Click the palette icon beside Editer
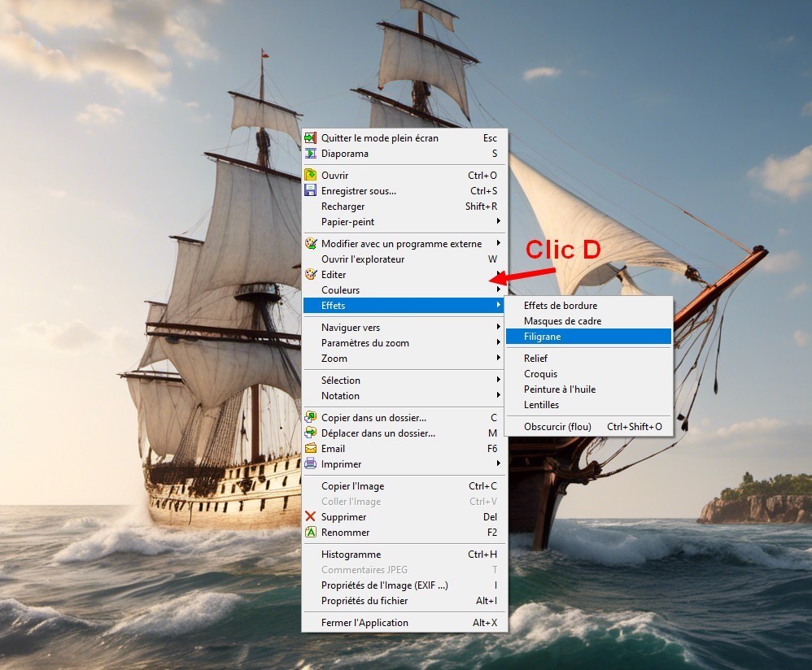This screenshot has height=670, width=812. pyautogui.click(x=310, y=274)
